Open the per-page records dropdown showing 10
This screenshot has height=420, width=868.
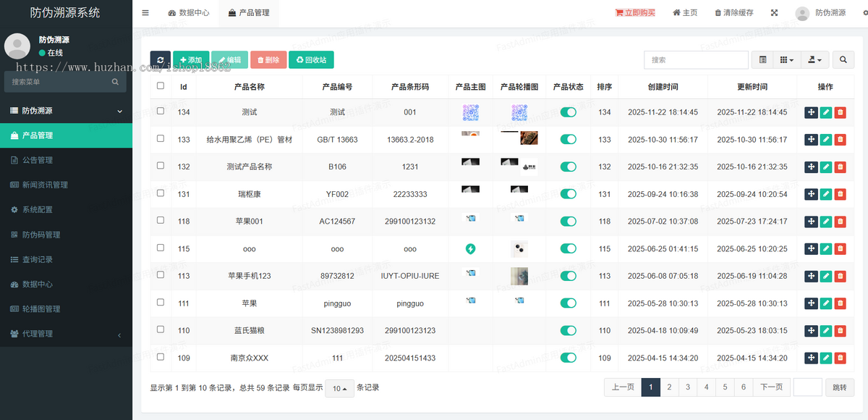pos(339,388)
